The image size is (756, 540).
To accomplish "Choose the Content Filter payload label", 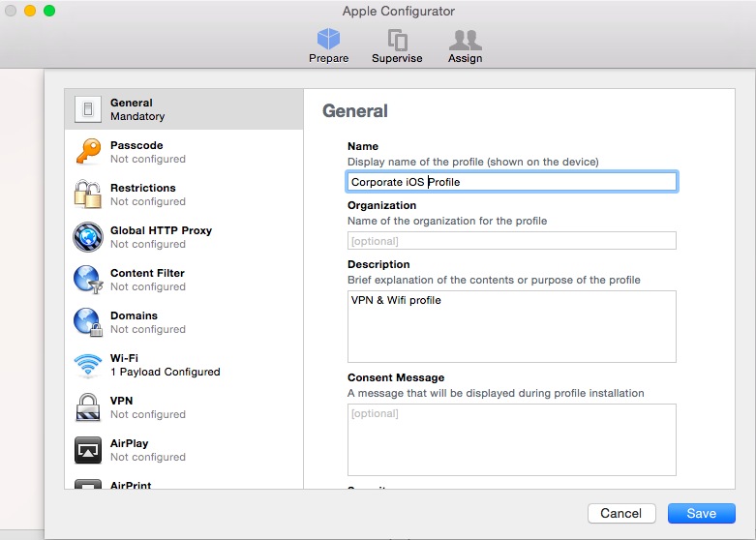I will pos(147,273).
